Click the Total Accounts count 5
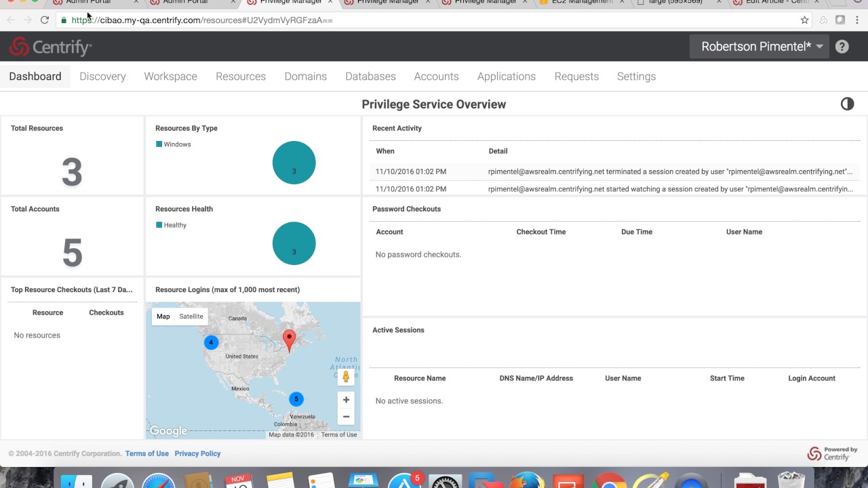 [72, 253]
